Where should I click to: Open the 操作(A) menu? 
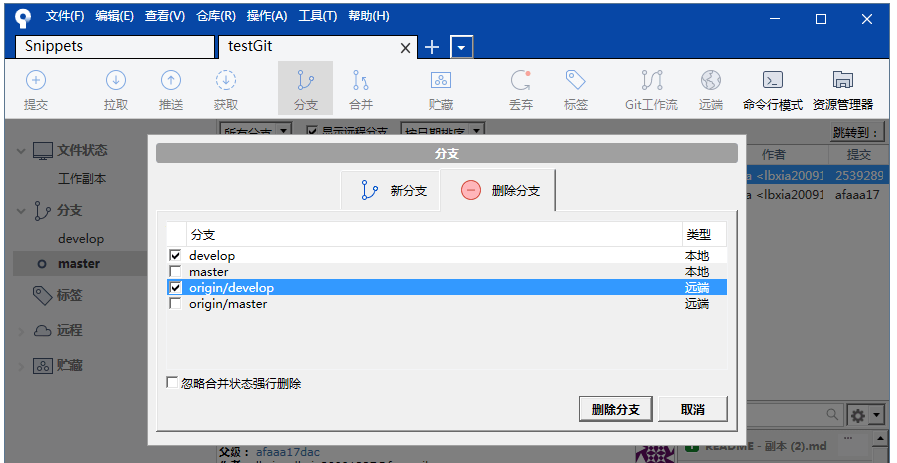tap(267, 16)
